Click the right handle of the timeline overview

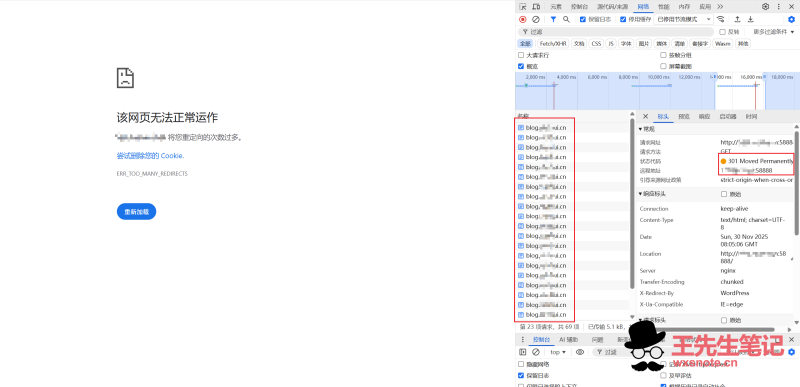tap(764, 76)
